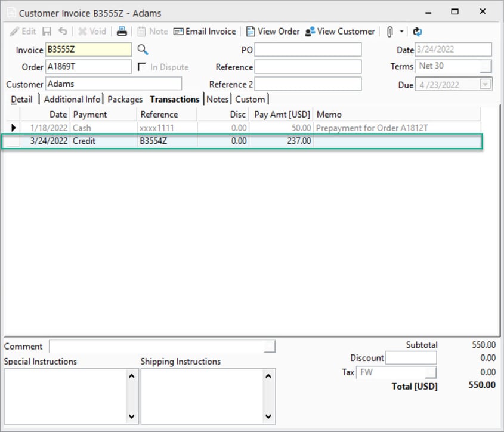The height and width of the screenshot is (432, 504).
Task: Open the Terms dropdown showing Net 30
Action: point(486,66)
